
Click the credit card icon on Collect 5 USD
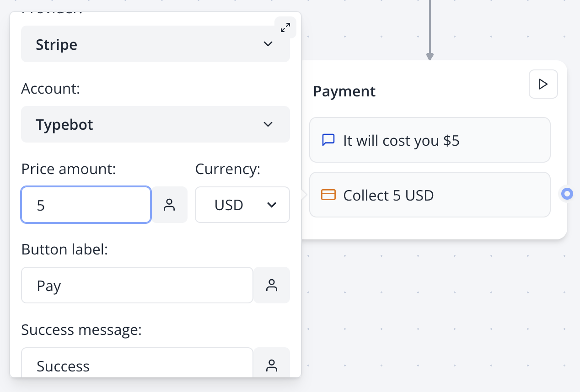point(328,195)
